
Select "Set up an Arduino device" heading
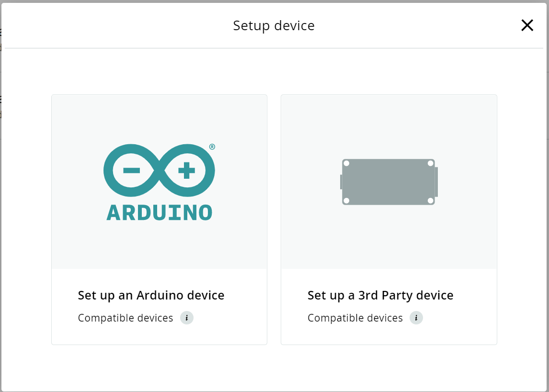[x=151, y=295]
